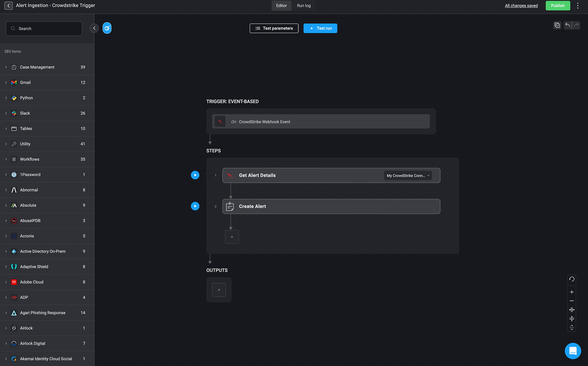This screenshot has height=366, width=588.
Task: Select the Create Alert step
Action: tap(331, 206)
